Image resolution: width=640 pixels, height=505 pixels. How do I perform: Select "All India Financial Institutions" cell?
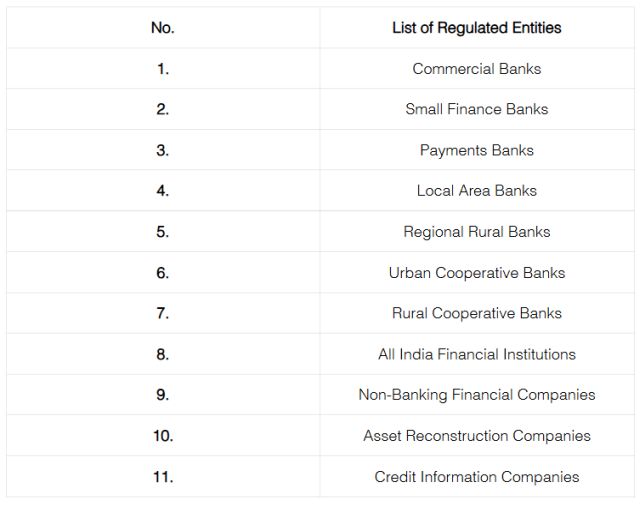click(476, 354)
